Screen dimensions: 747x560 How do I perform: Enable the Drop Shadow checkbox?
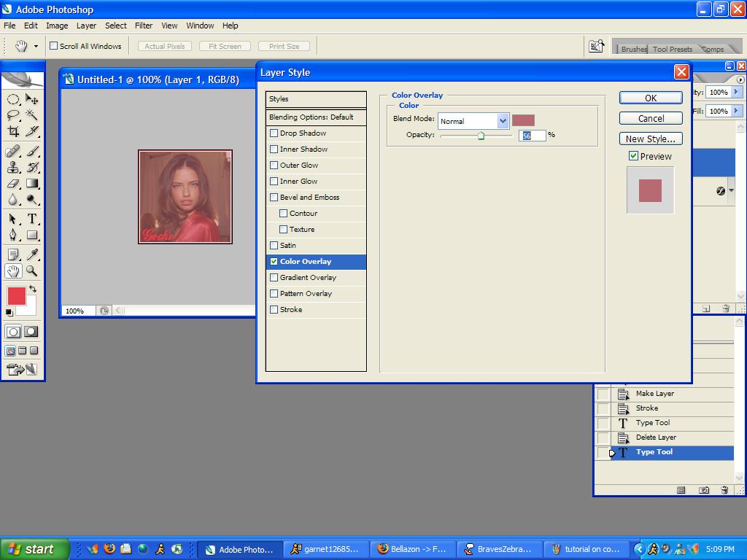(x=274, y=133)
